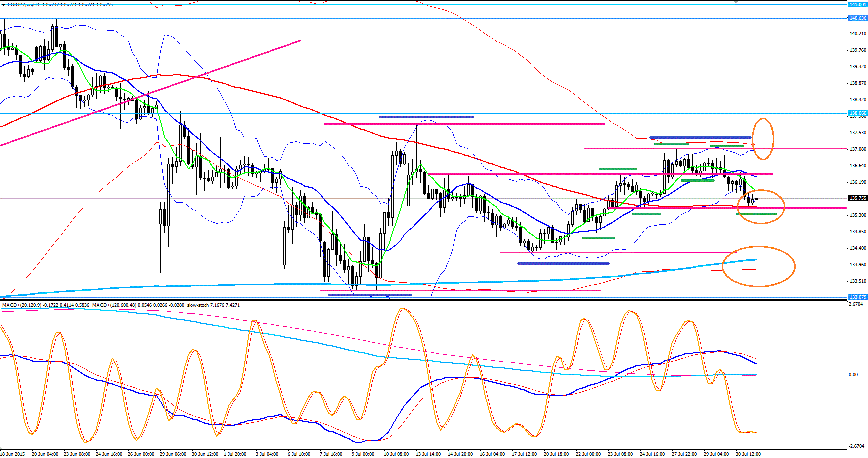This screenshot has width=868, height=458.
Task: Click the 136.190 price scale value
Action: click(858, 182)
